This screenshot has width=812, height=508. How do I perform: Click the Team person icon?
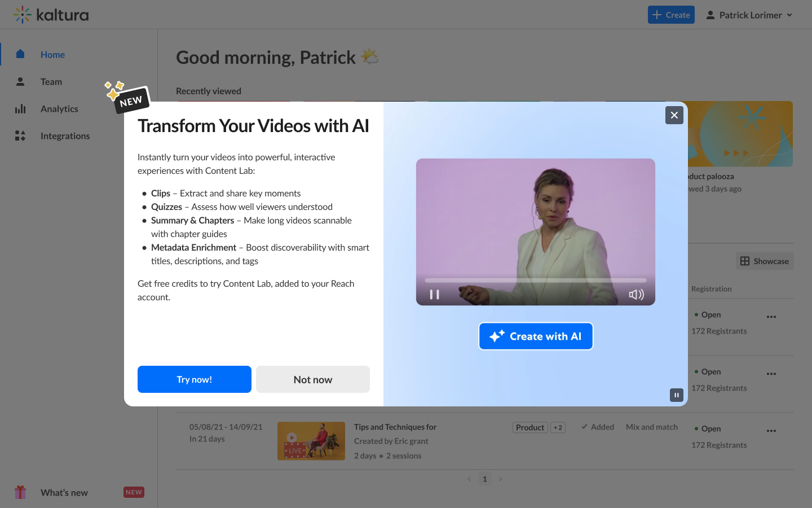click(x=20, y=81)
